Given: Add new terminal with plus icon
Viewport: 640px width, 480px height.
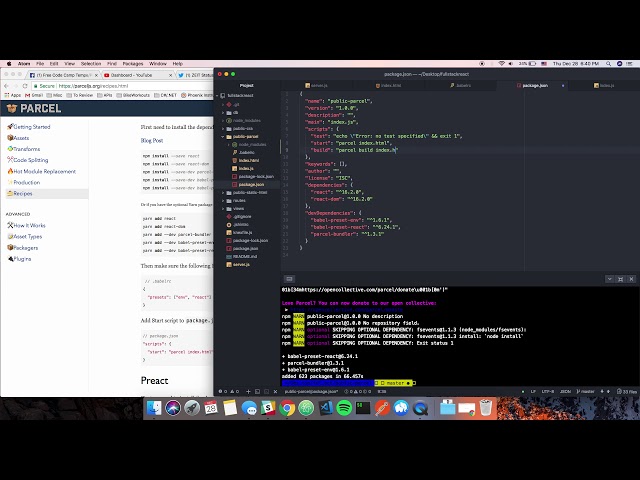Looking at the screenshot, I should pyautogui.click(x=248, y=391).
